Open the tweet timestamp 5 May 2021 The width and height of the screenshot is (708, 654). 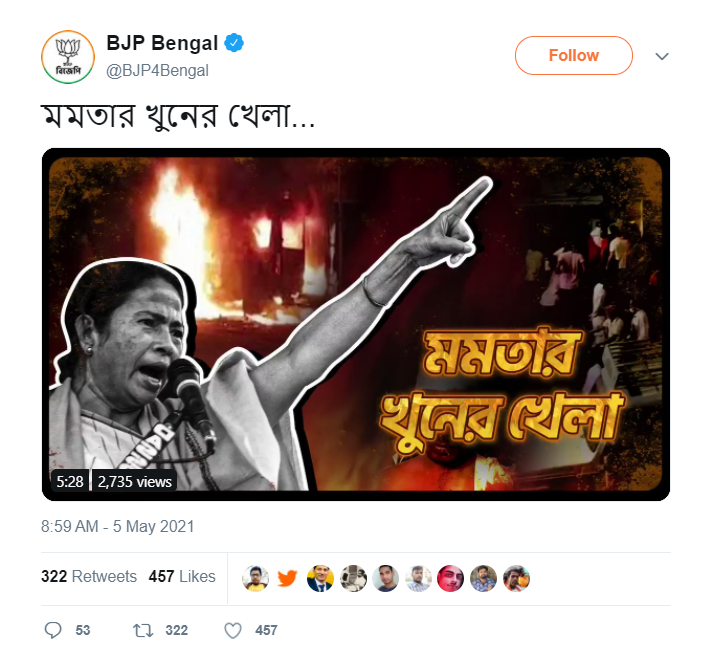[118, 526]
